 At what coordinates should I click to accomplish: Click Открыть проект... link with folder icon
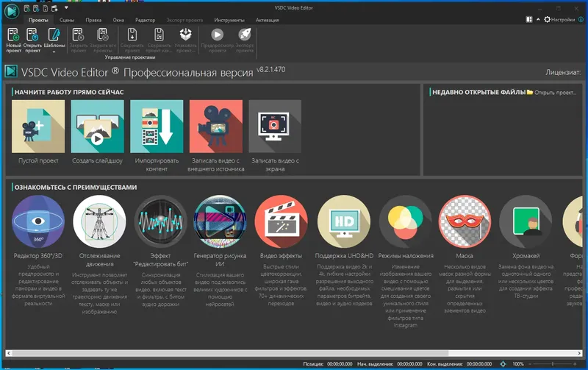(x=552, y=92)
